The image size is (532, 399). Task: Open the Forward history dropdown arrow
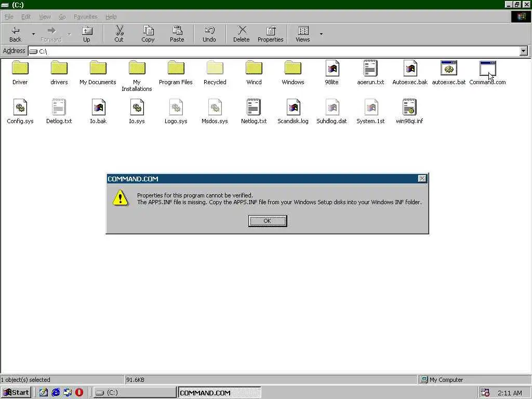pos(69,34)
